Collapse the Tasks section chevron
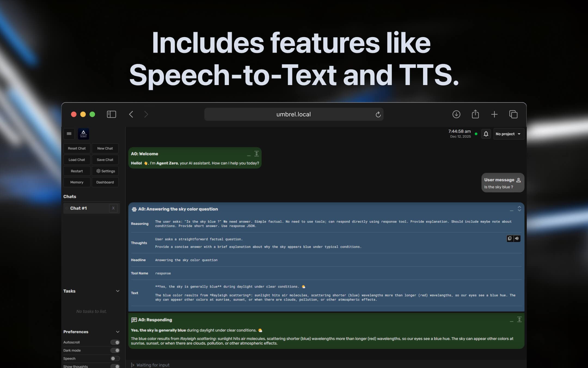The height and width of the screenshot is (368, 588). click(x=118, y=291)
